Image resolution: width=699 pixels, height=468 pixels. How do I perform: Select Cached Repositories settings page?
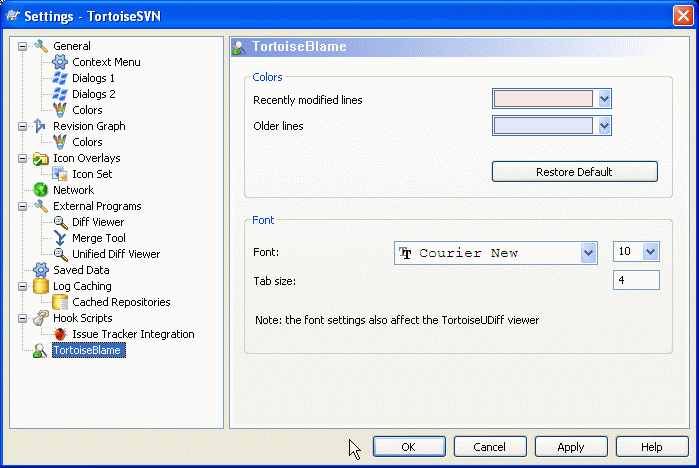pyautogui.click(x=121, y=302)
